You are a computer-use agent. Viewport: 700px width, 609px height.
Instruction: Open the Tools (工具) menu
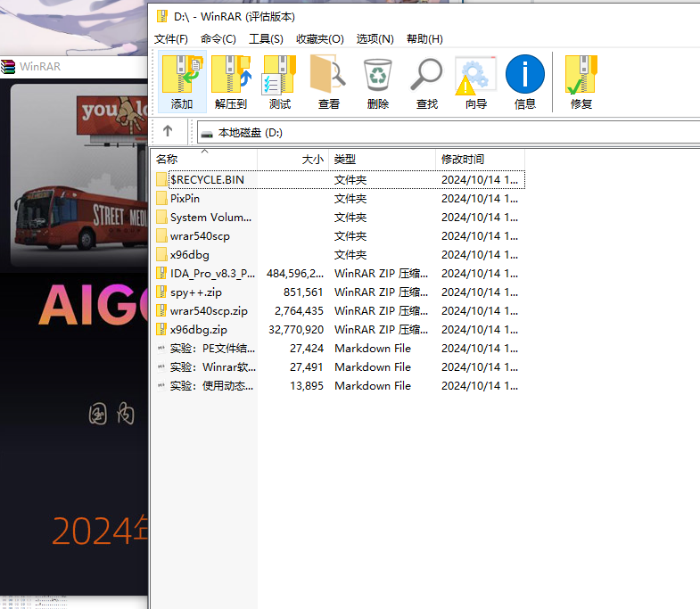[x=266, y=39]
